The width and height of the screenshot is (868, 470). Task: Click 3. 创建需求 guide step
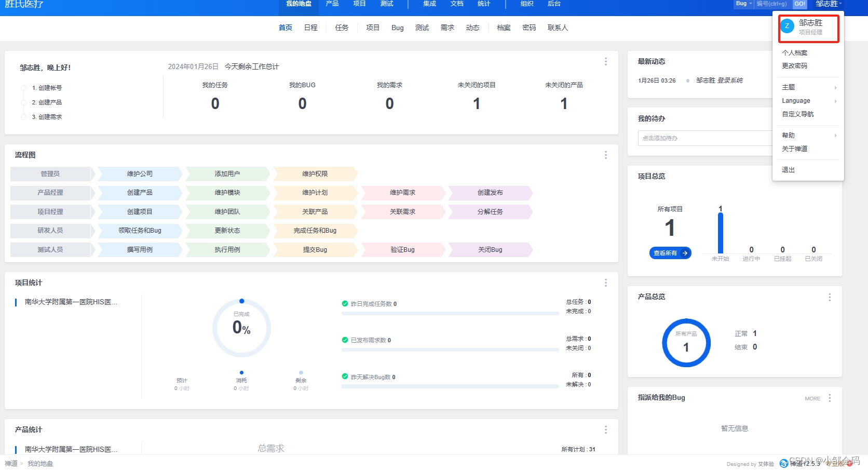[x=47, y=117]
